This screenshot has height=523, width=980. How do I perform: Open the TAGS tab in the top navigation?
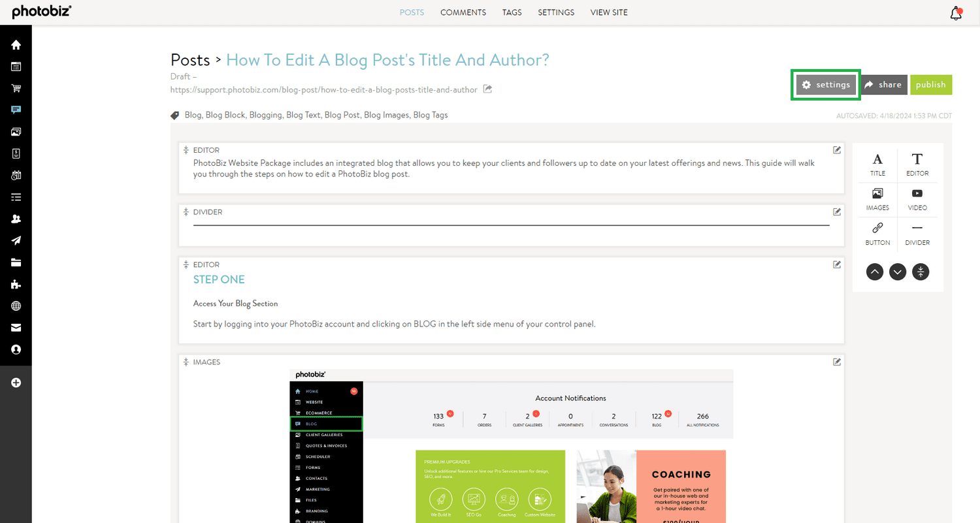click(x=512, y=12)
